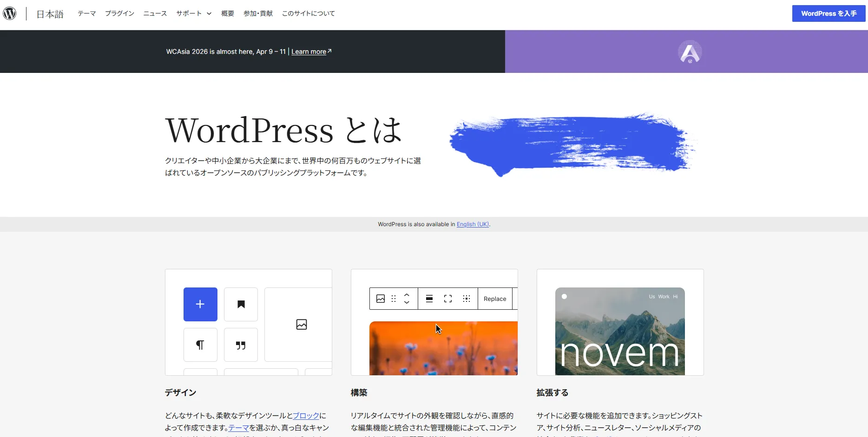Screen dimensions: 868x437
Task: Click the image block icon in the editor toolbar
Action: (x=381, y=299)
